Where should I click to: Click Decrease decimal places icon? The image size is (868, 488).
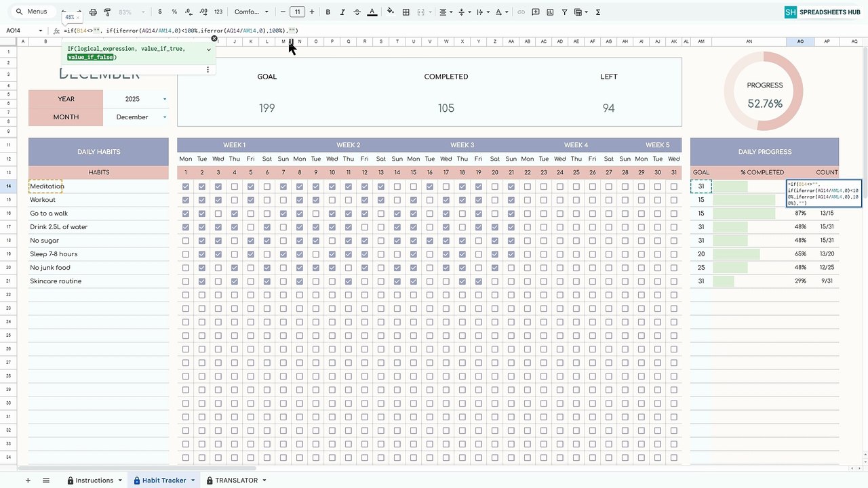(x=189, y=12)
